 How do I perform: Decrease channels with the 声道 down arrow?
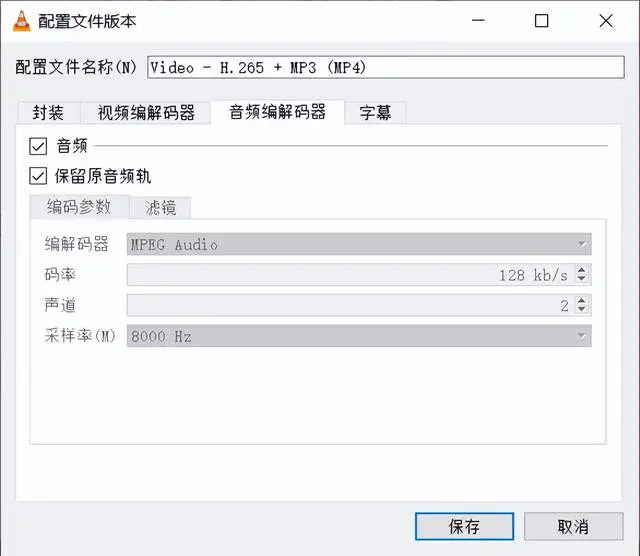[582, 309]
